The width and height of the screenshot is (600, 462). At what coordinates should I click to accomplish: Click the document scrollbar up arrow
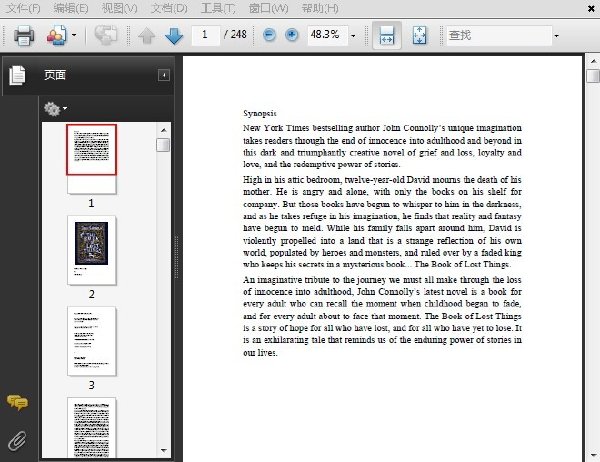593,61
